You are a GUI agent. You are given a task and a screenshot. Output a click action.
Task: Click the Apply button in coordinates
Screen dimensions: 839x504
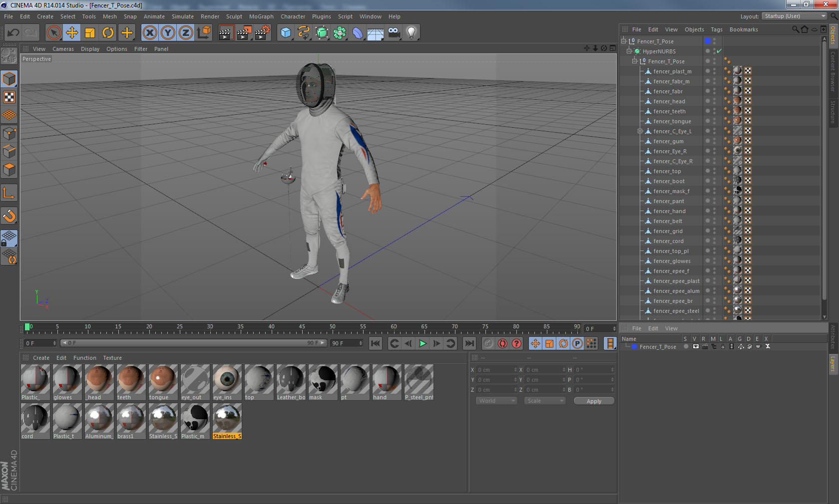point(594,401)
